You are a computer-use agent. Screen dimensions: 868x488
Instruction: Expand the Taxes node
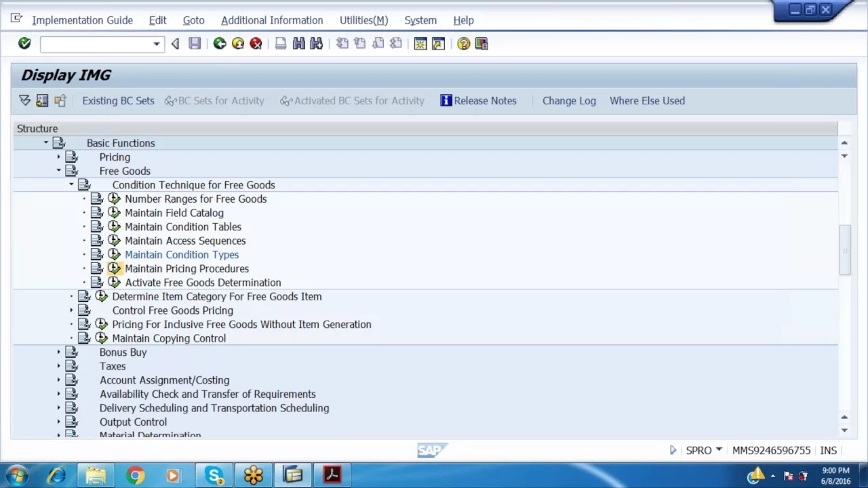click(x=58, y=366)
